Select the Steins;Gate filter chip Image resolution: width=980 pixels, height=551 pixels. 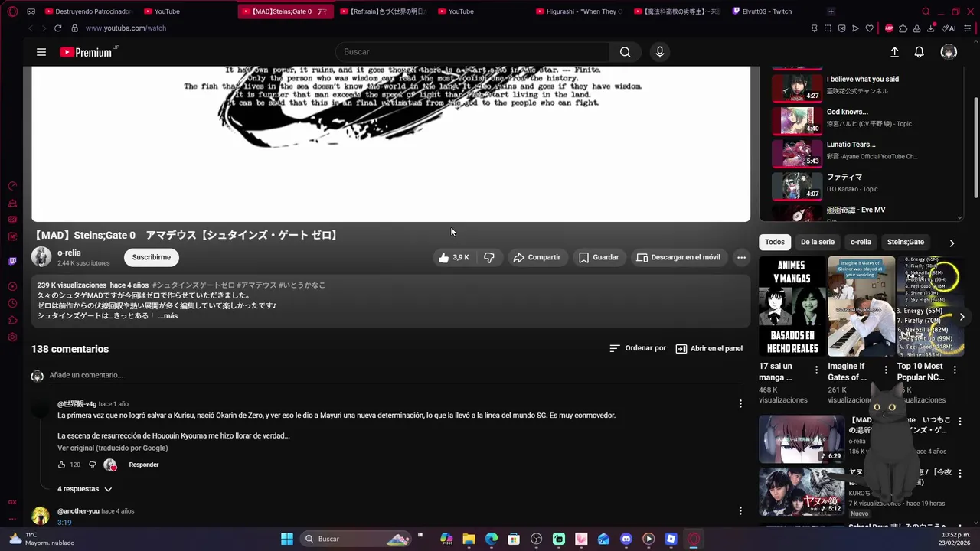click(x=906, y=242)
